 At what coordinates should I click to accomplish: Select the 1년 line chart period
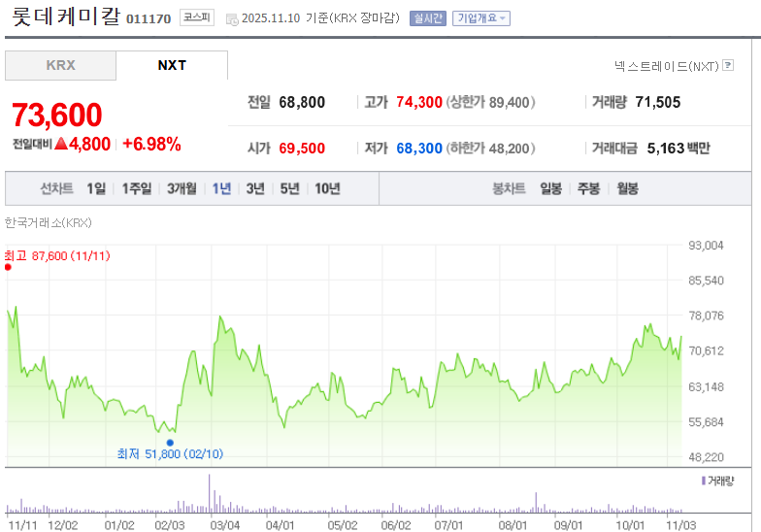221,188
